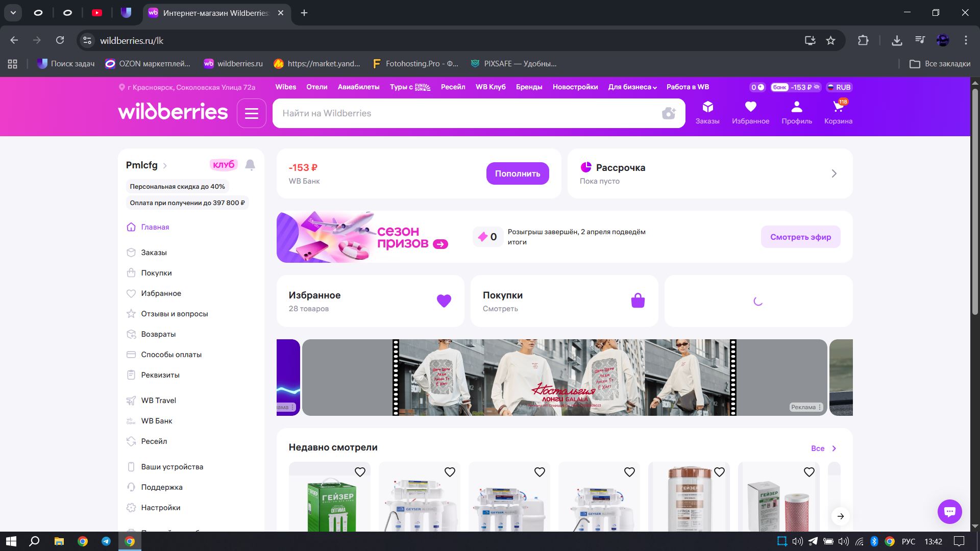Expand the Рассрочка card chevron
980x551 pixels.
pos(834,173)
